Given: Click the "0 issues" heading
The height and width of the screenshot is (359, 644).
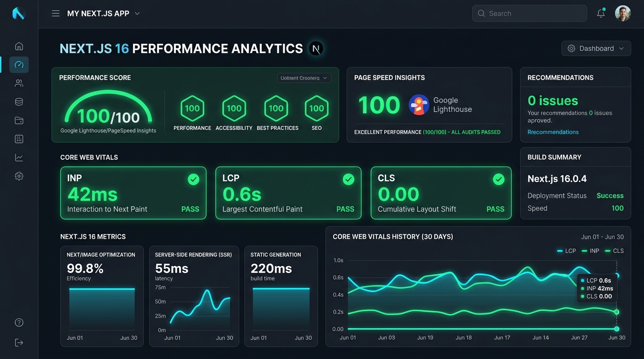Looking at the screenshot, I should 553,101.
